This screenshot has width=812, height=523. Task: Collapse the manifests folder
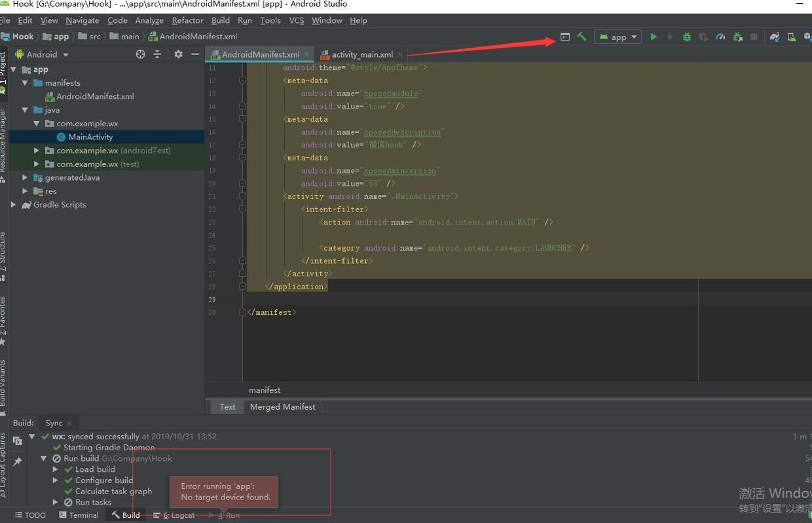[x=25, y=83]
